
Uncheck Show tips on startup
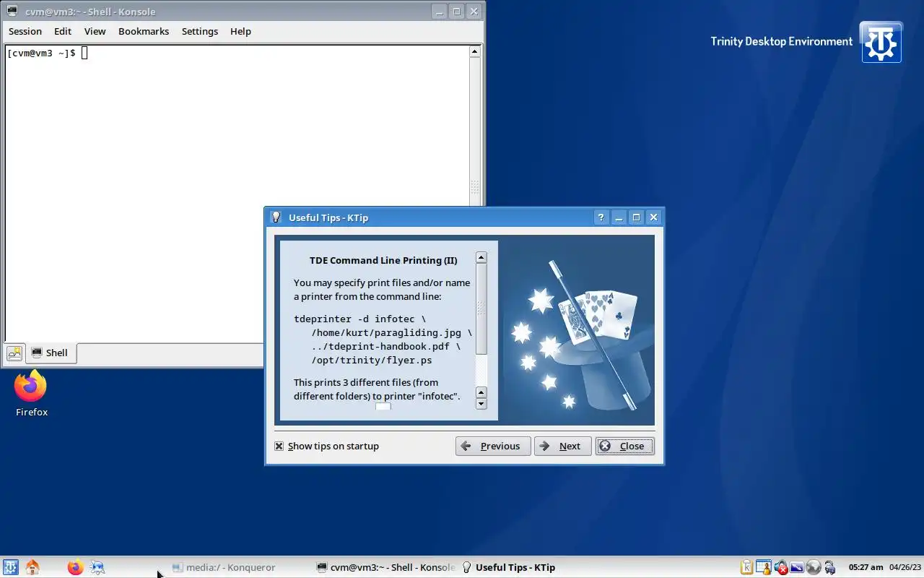279,446
